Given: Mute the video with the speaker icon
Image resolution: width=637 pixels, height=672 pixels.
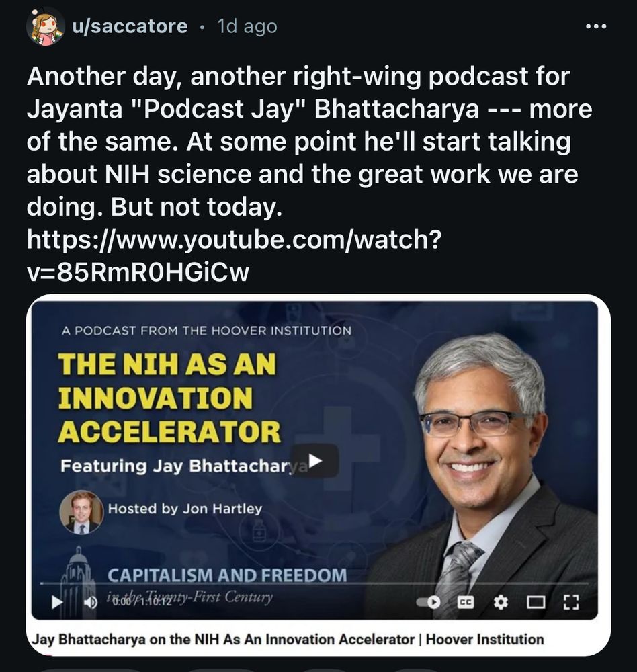Looking at the screenshot, I should pyautogui.click(x=89, y=602).
